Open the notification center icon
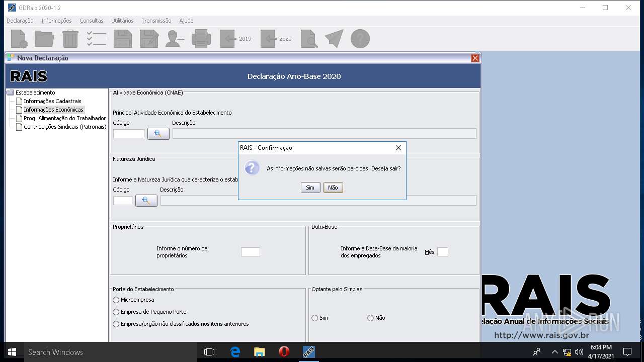 [627, 352]
